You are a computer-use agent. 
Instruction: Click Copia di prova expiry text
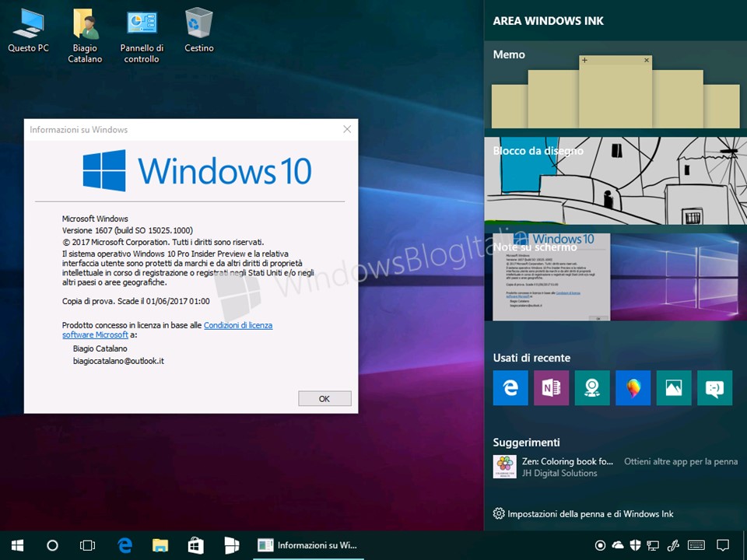[135, 302]
